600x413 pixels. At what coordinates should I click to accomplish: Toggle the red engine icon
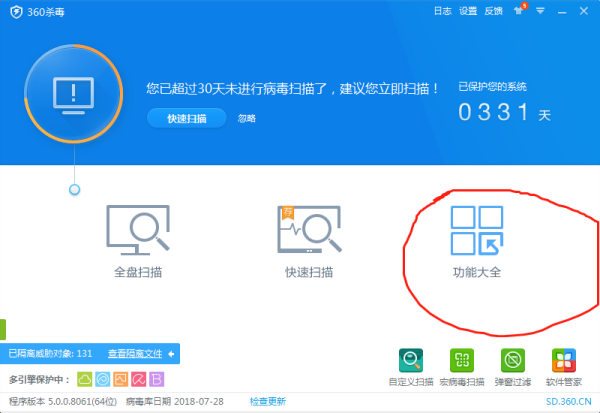click(x=139, y=379)
